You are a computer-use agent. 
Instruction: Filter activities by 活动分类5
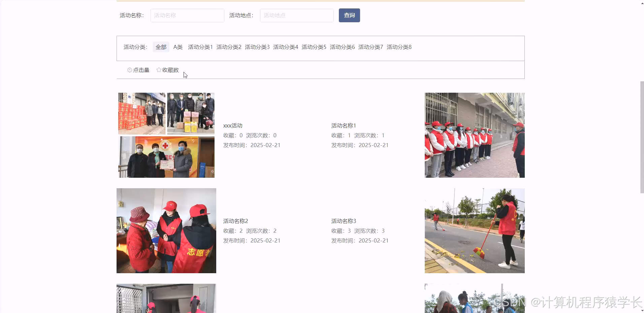[x=314, y=47]
